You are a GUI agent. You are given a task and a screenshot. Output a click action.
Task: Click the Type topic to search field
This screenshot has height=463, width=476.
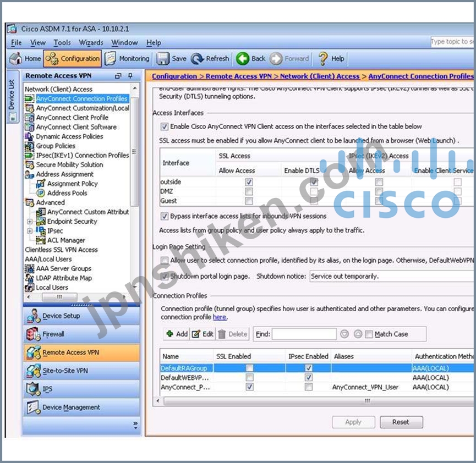452,42
